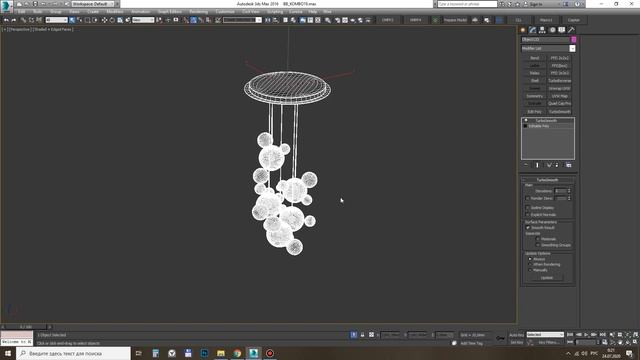Click the time slider bar
Viewport: 640px width, 360px height.
[x=26, y=327]
